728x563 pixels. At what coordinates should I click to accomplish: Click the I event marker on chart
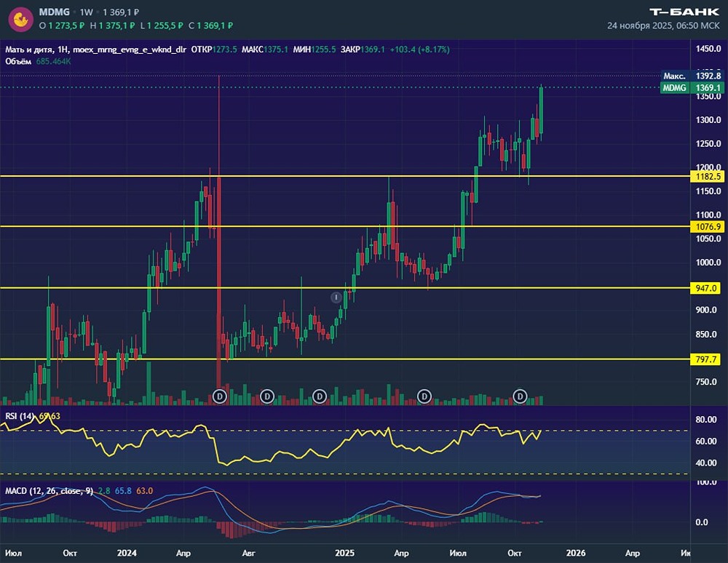(x=336, y=298)
